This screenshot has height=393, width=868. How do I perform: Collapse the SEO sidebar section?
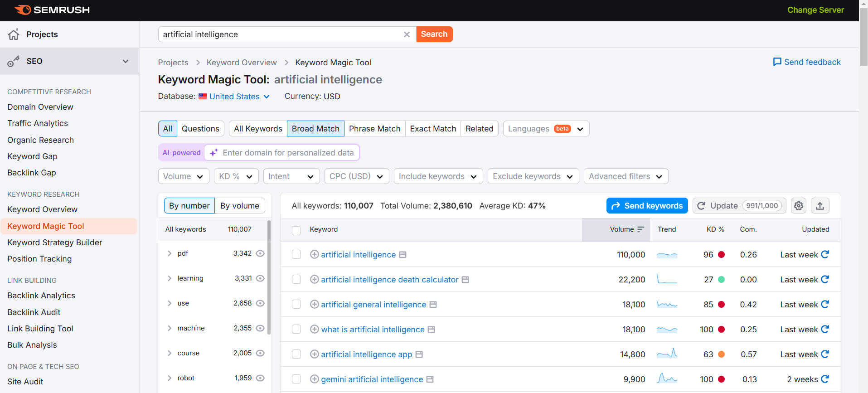click(x=126, y=61)
